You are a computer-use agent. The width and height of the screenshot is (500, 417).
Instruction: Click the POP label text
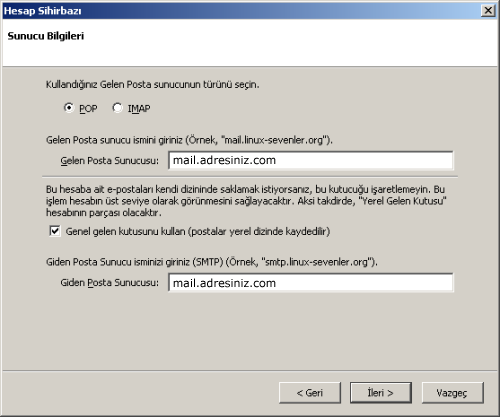pyautogui.click(x=88, y=109)
